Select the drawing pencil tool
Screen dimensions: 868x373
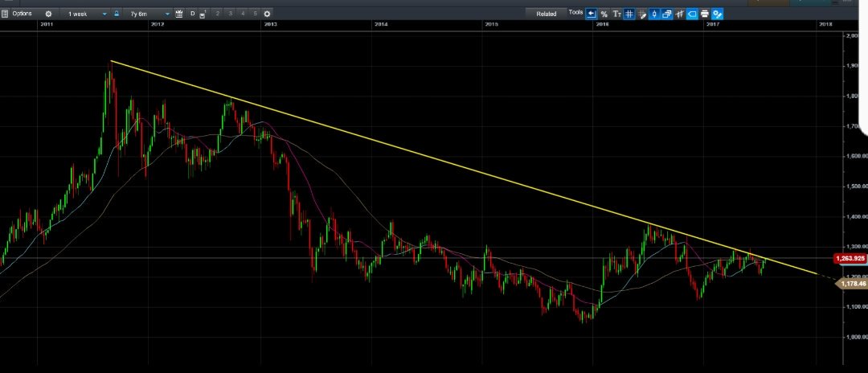click(642, 14)
